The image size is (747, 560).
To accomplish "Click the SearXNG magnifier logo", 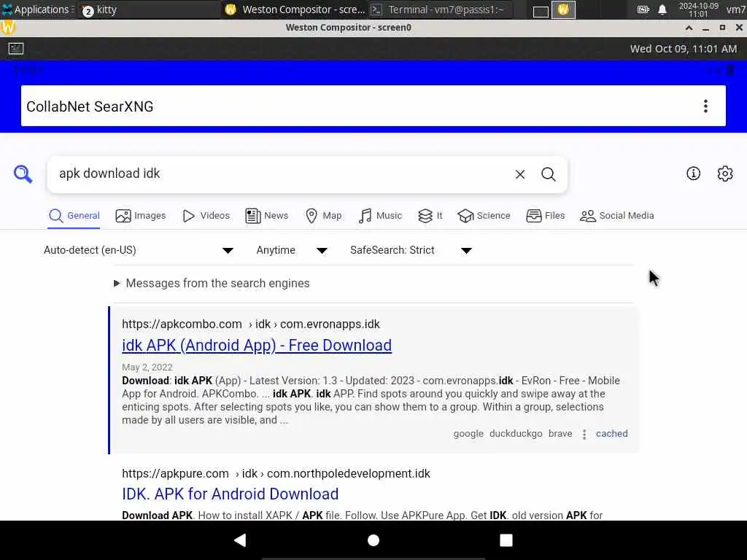I will (x=23, y=174).
